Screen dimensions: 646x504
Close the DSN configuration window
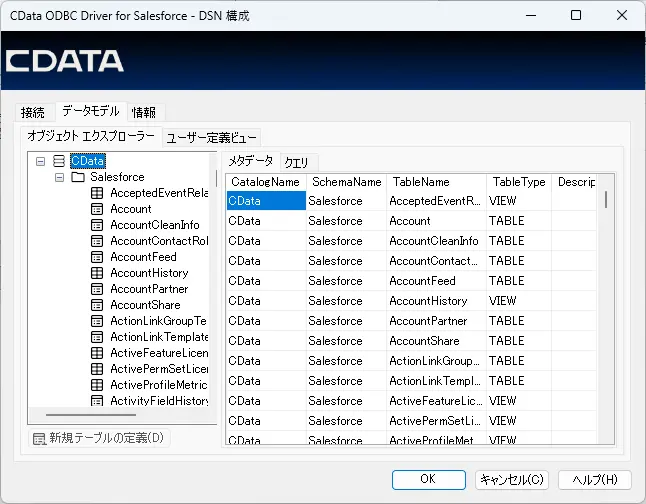pyautogui.click(x=622, y=15)
